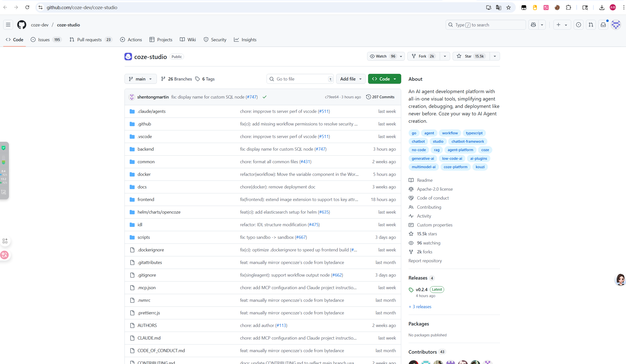The image size is (626, 364).
Task: Open the browser extensions puzzle icon
Action: point(568,7)
